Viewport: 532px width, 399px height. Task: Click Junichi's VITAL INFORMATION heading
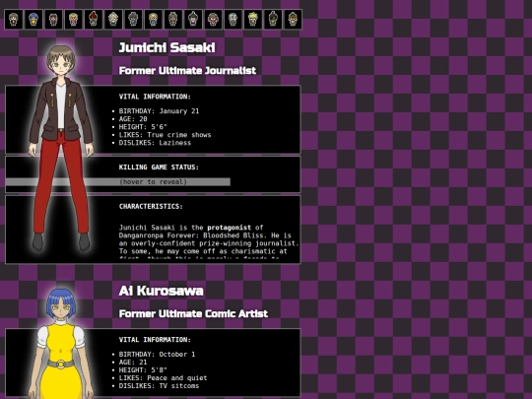(x=155, y=97)
